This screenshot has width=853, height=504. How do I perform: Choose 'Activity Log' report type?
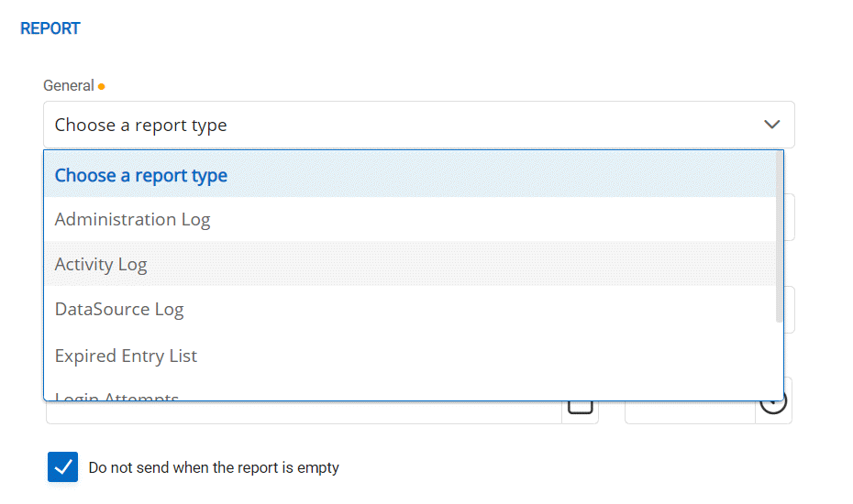101,265
